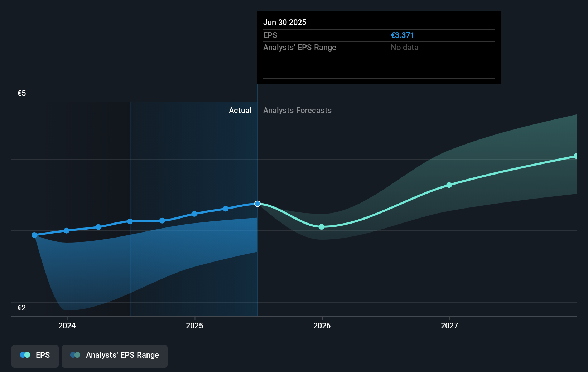Click the €5 y-axis label
The width and height of the screenshot is (588, 372).
click(22, 93)
